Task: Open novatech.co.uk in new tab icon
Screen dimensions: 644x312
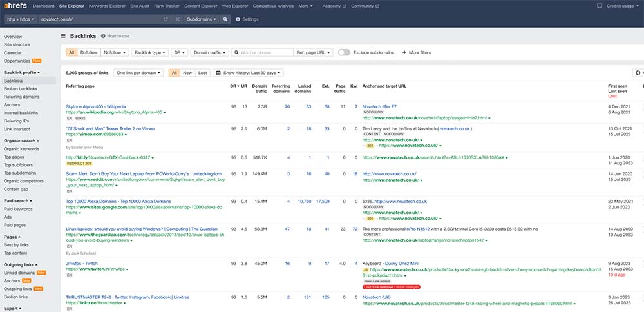Action: 166,19
